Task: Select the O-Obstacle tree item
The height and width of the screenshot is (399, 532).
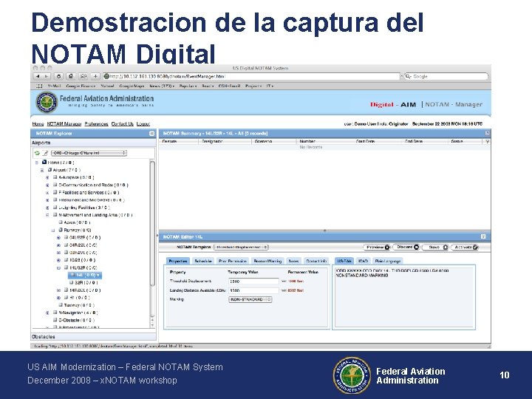Action: click(x=74, y=320)
